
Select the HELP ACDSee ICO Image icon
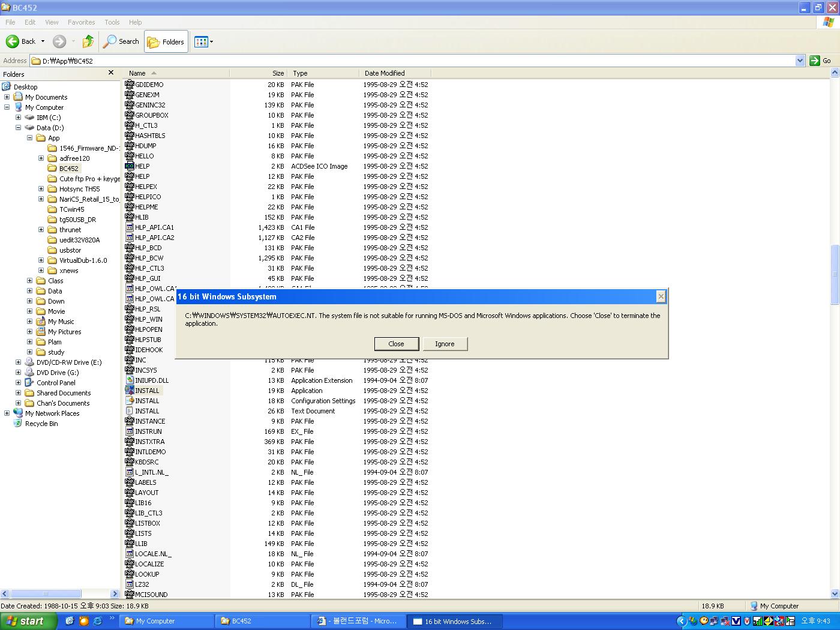point(130,166)
